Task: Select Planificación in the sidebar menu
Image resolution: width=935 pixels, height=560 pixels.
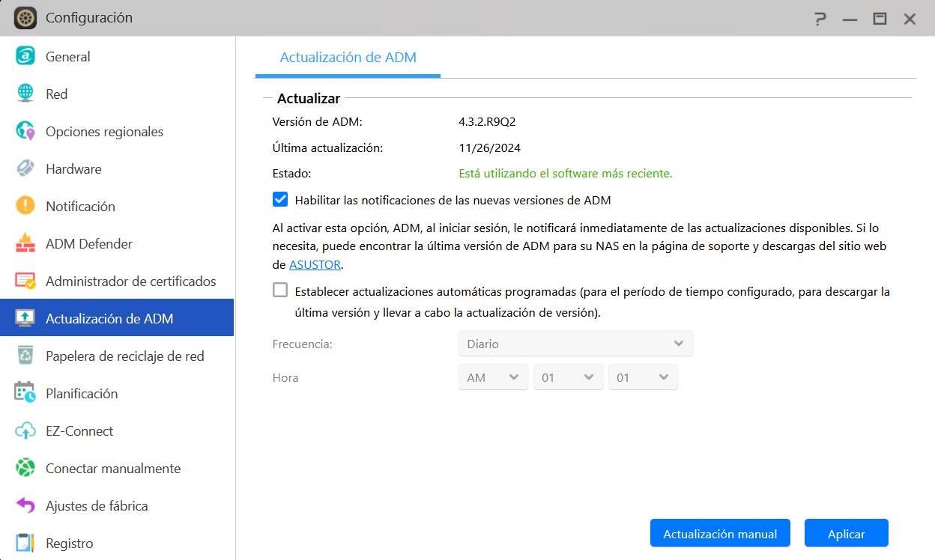Action: (82, 393)
